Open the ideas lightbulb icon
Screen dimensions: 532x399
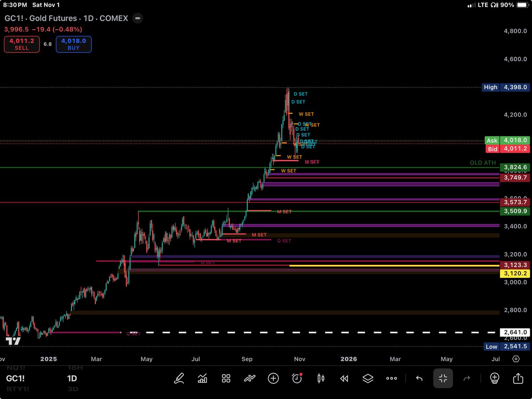[494, 378]
